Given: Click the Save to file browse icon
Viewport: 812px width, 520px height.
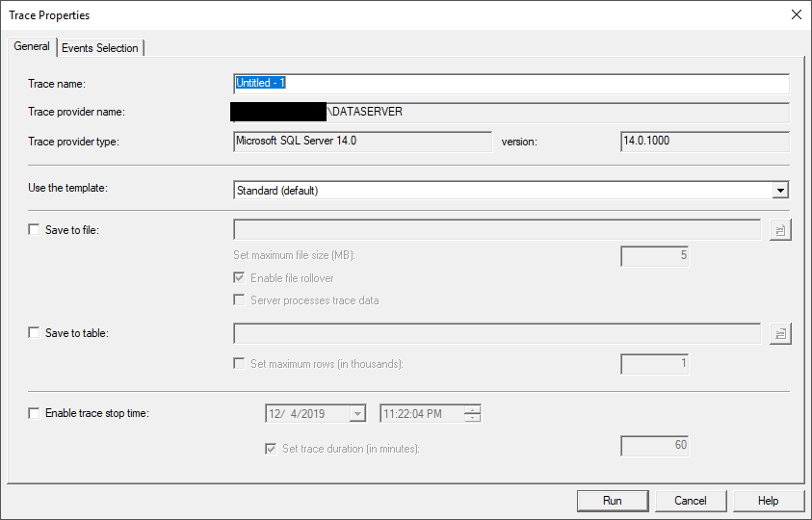Looking at the screenshot, I should (780, 230).
